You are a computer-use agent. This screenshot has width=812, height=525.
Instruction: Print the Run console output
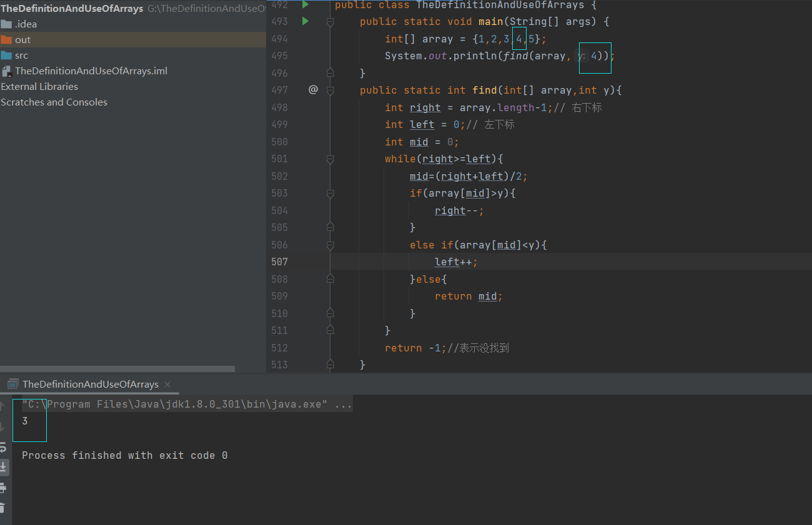4,487
